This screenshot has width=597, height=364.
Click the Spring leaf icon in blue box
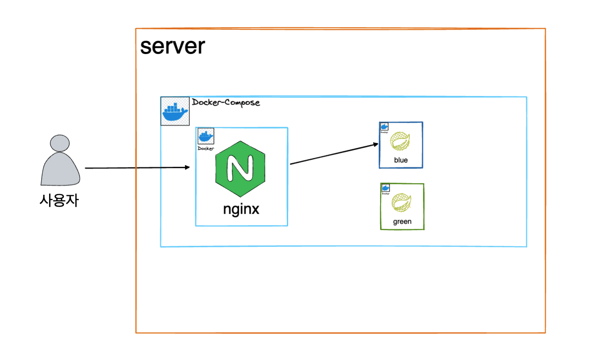[x=400, y=141]
